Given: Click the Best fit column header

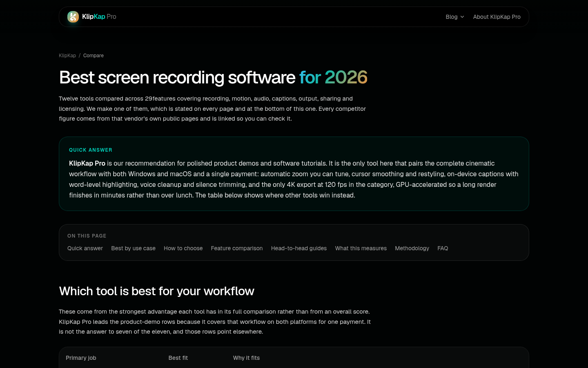Looking at the screenshot, I should pos(178,358).
